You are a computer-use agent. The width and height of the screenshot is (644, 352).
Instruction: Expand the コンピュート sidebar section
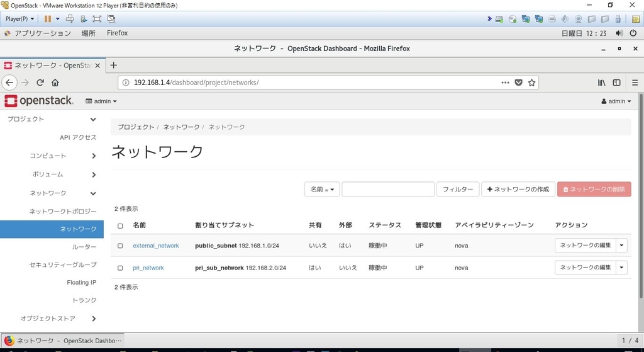52,156
